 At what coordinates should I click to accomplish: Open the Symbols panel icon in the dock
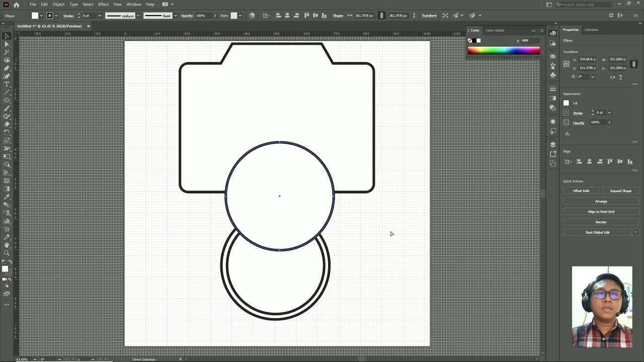553,75
